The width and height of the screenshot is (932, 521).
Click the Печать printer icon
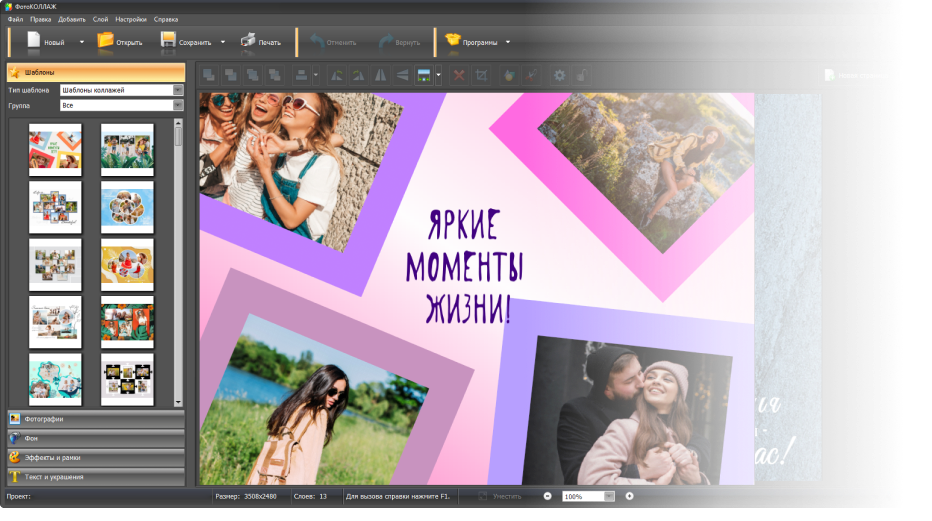click(247, 42)
